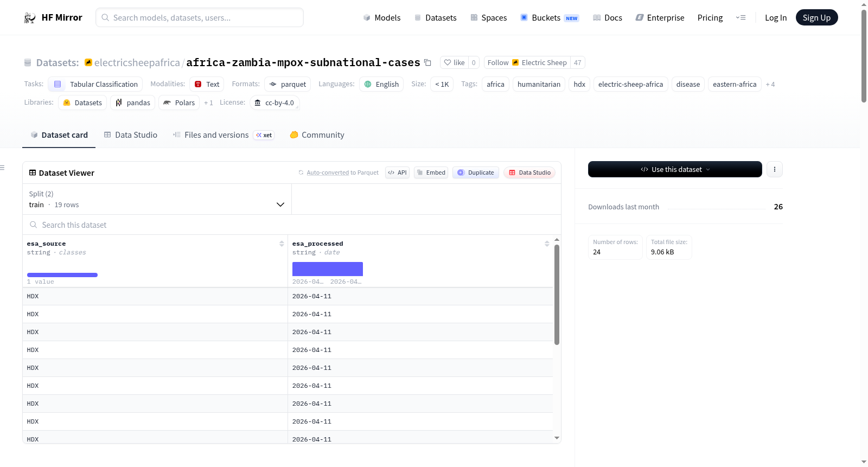Click the table vertical scrollbar thumb
The image size is (868, 467).
[x=557, y=295]
